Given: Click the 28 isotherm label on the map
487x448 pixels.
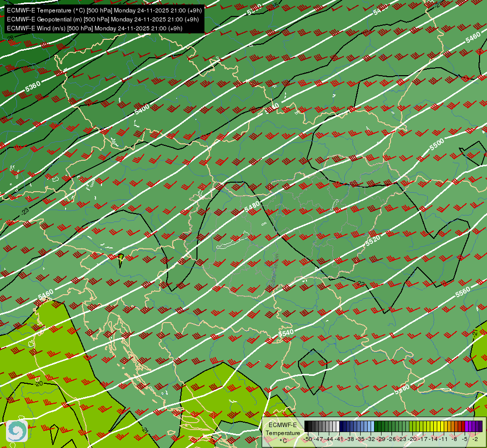Looking at the screenshot, I should (10, 38).
